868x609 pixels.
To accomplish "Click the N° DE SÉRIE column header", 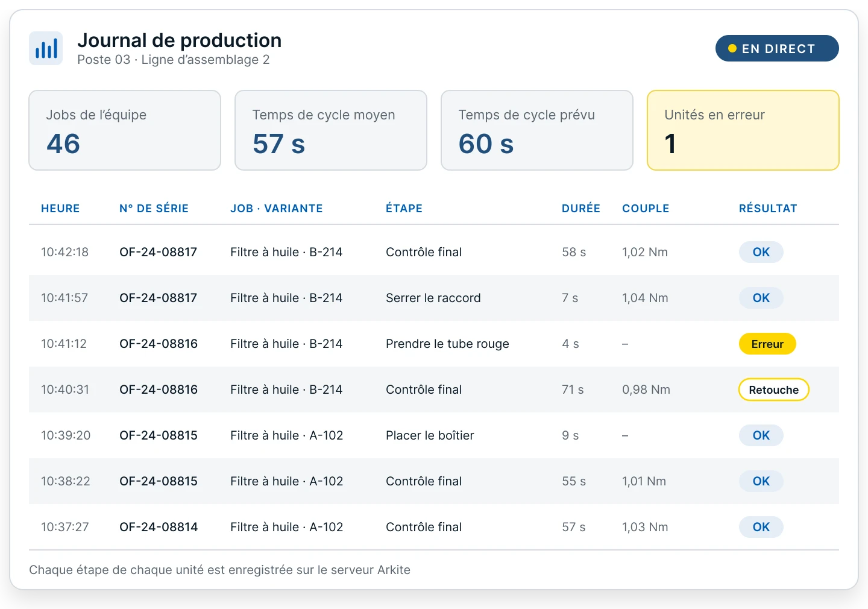I will pyautogui.click(x=154, y=209).
